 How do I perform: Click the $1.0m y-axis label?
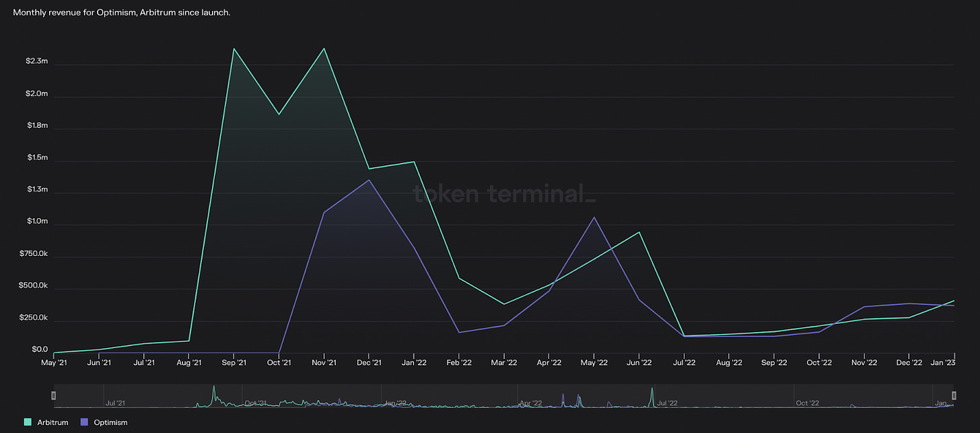click(36, 222)
